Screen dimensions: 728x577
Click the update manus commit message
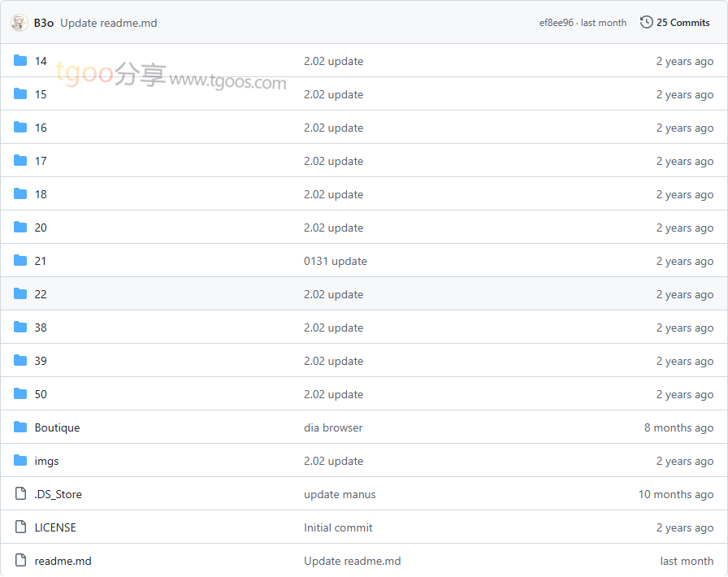[340, 494]
